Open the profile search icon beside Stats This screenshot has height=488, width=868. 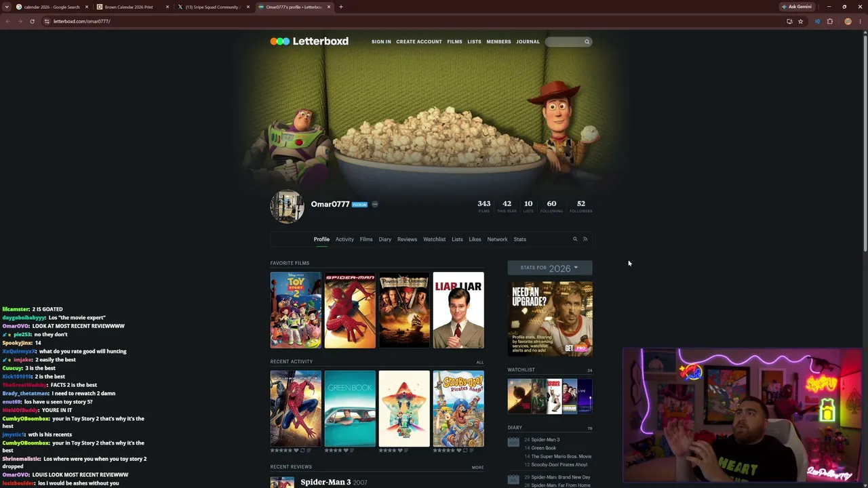[575, 239]
